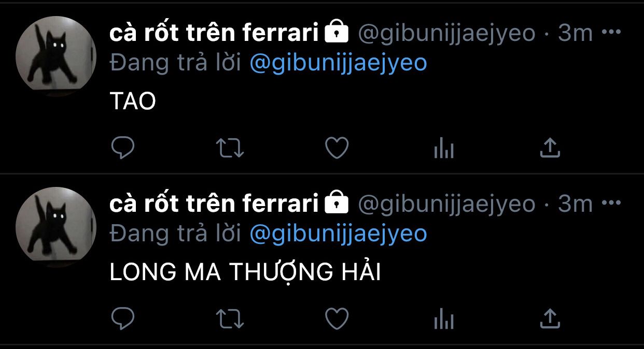This screenshot has height=349, width=644.
Task: View analytics of the TAO tweet
Action: (444, 149)
